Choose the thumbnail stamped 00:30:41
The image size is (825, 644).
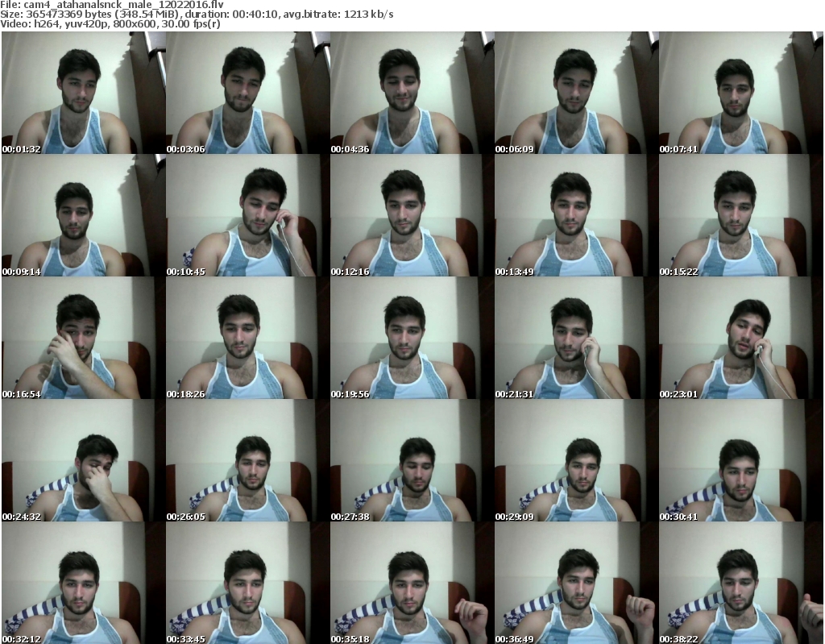point(741,461)
